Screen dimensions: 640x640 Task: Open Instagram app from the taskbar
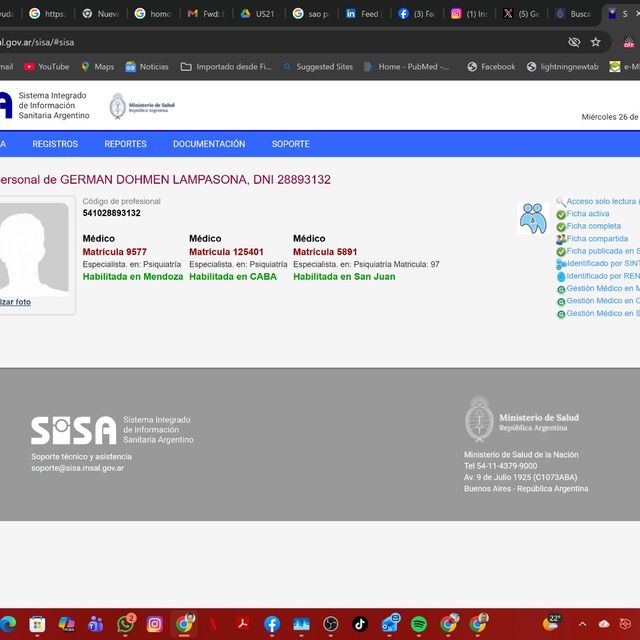point(154,624)
